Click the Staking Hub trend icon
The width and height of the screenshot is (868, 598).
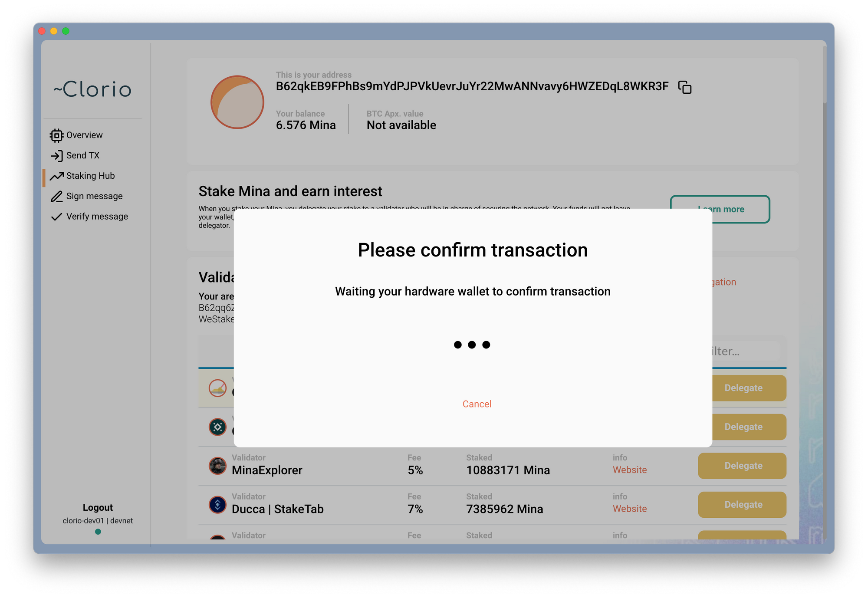(56, 176)
